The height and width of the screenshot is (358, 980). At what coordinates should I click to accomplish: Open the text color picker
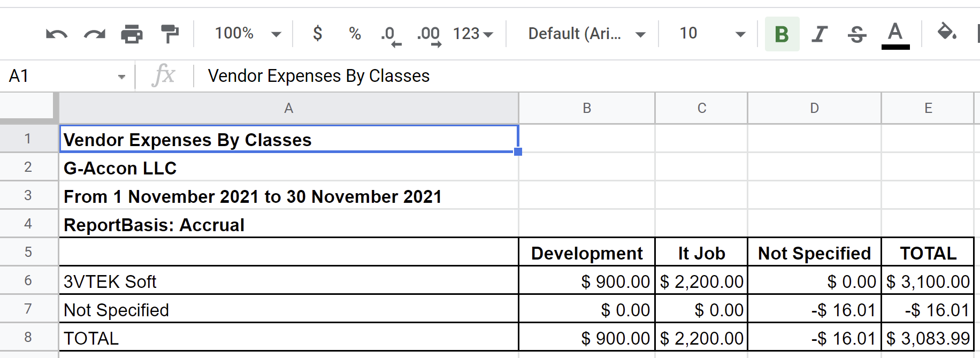pyautogui.click(x=895, y=34)
